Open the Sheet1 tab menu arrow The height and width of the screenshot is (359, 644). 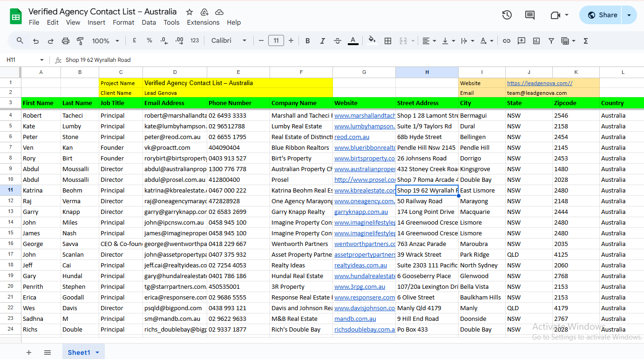tap(97, 352)
